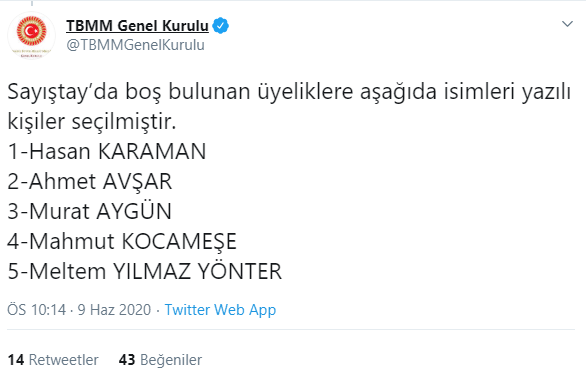Expand the tweet options chevron

tap(567, 24)
